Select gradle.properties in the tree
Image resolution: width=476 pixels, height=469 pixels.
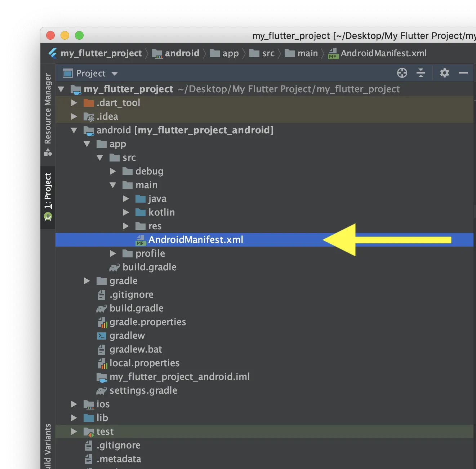tap(264, 322)
